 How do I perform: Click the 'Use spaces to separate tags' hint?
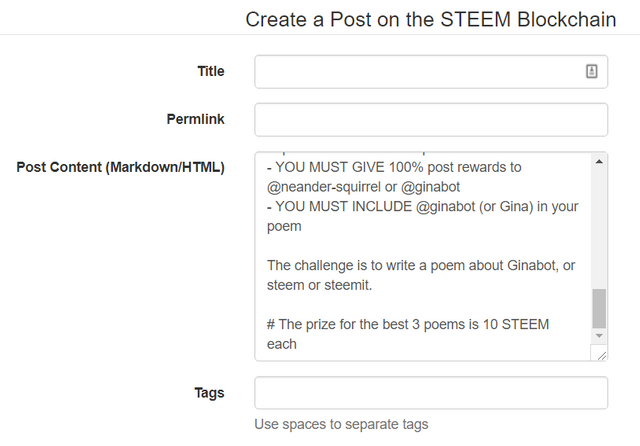point(341,424)
